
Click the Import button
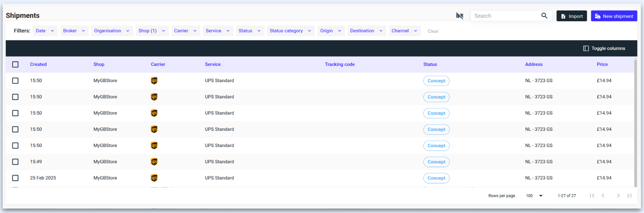coord(572,16)
